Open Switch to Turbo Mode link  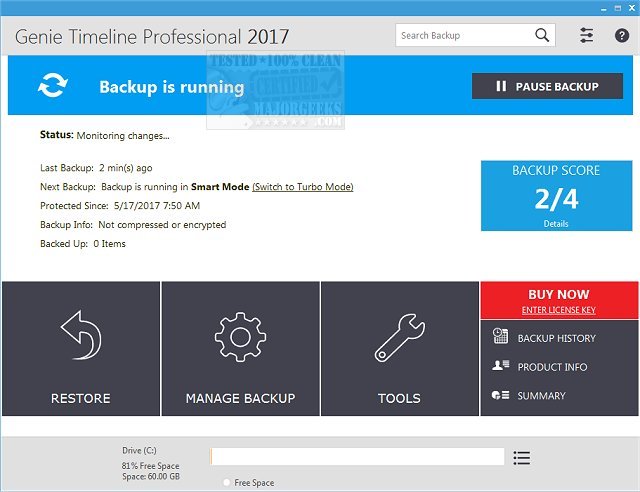point(303,187)
